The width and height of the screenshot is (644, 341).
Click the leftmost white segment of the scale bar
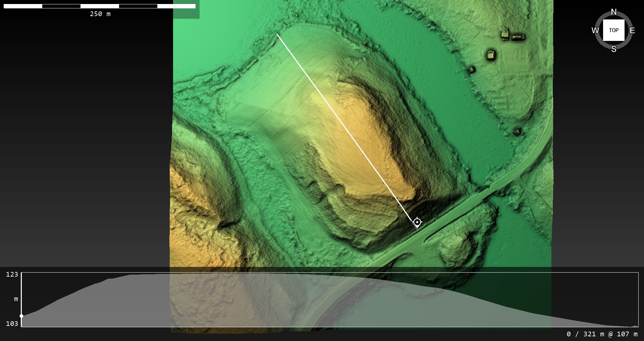point(23,6)
